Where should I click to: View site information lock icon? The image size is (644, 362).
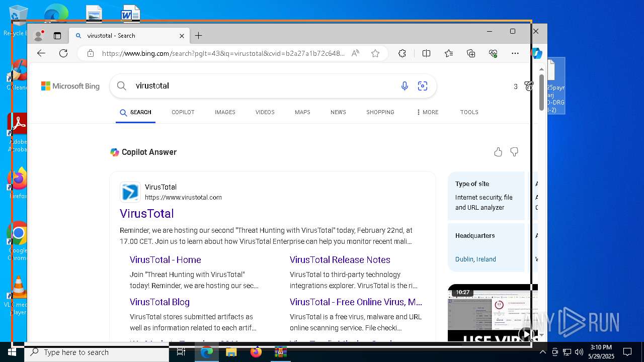pyautogui.click(x=91, y=53)
